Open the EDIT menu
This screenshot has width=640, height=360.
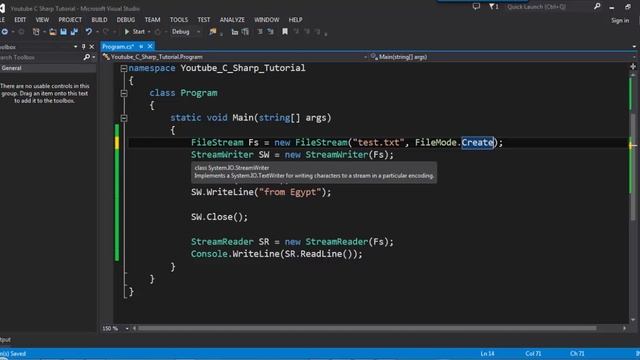(20, 20)
